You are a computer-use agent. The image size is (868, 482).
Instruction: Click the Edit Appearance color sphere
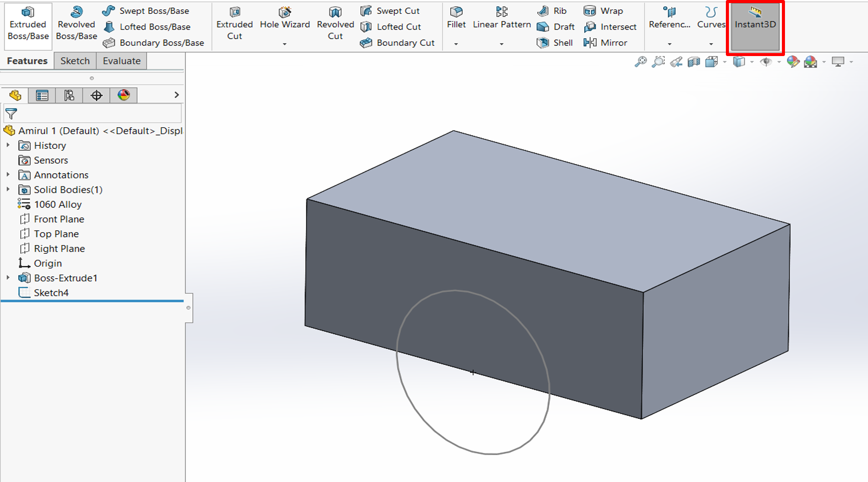[x=793, y=61]
